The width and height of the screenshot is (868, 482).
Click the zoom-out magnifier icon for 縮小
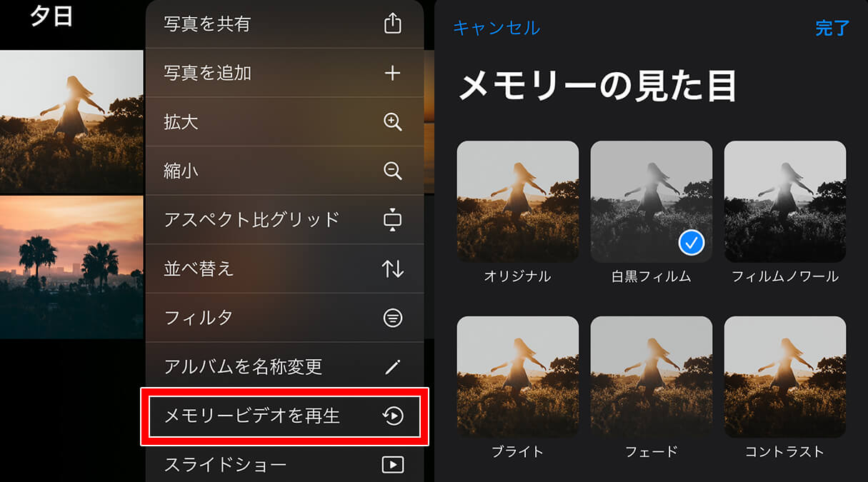393,171
